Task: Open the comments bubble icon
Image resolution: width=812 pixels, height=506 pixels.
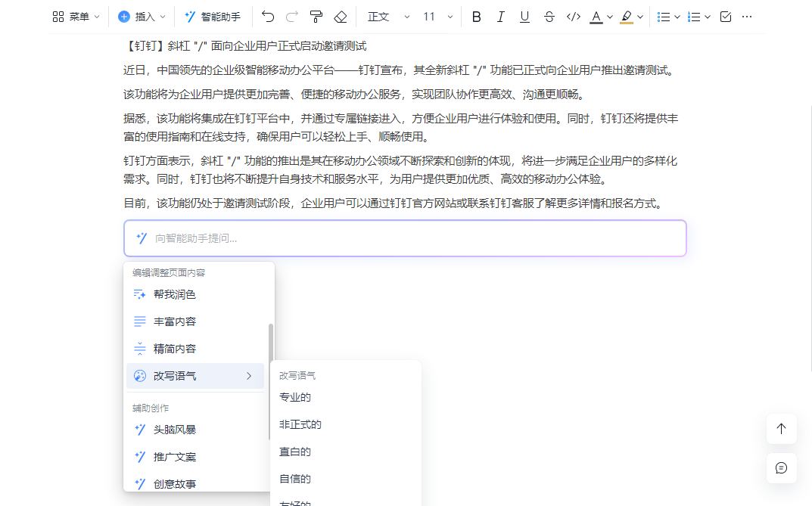Action: (x=781, y=468)
